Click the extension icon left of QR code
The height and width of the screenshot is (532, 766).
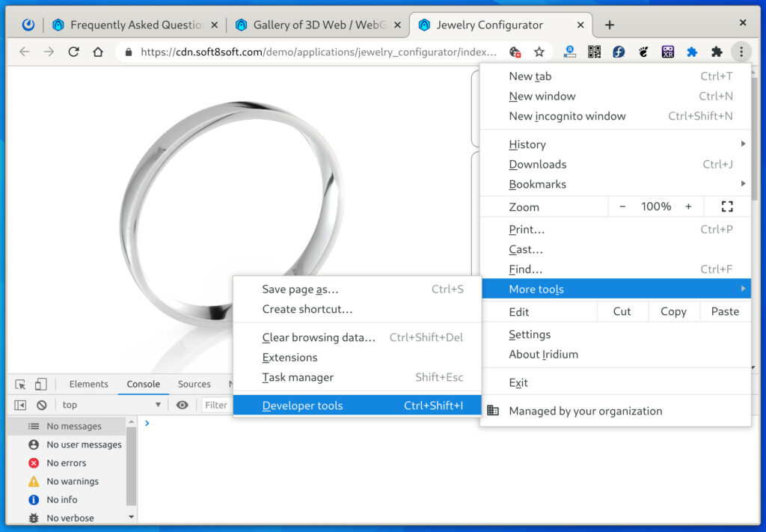tap(569, 52)
